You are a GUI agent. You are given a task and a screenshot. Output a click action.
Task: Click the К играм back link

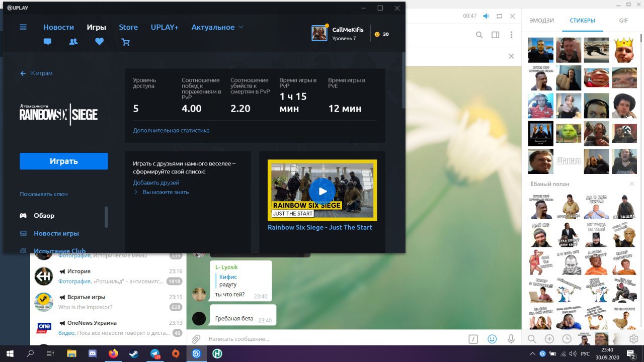42,73
